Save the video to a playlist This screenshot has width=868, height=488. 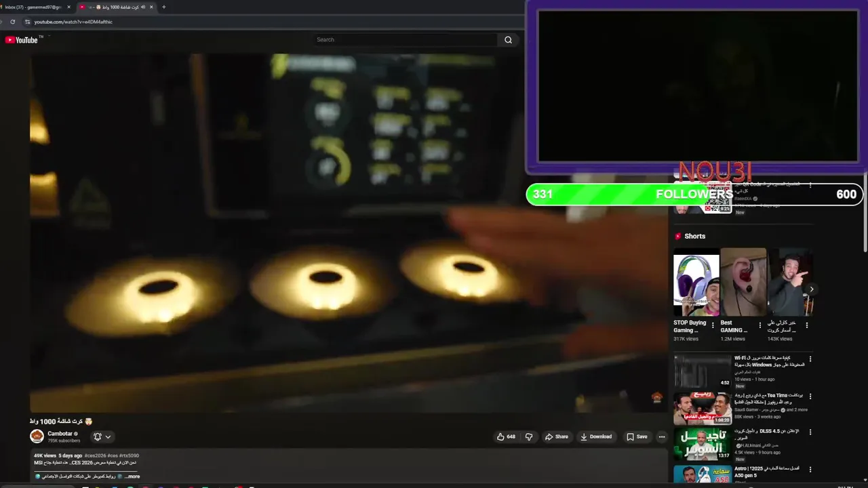coord(637,436)
